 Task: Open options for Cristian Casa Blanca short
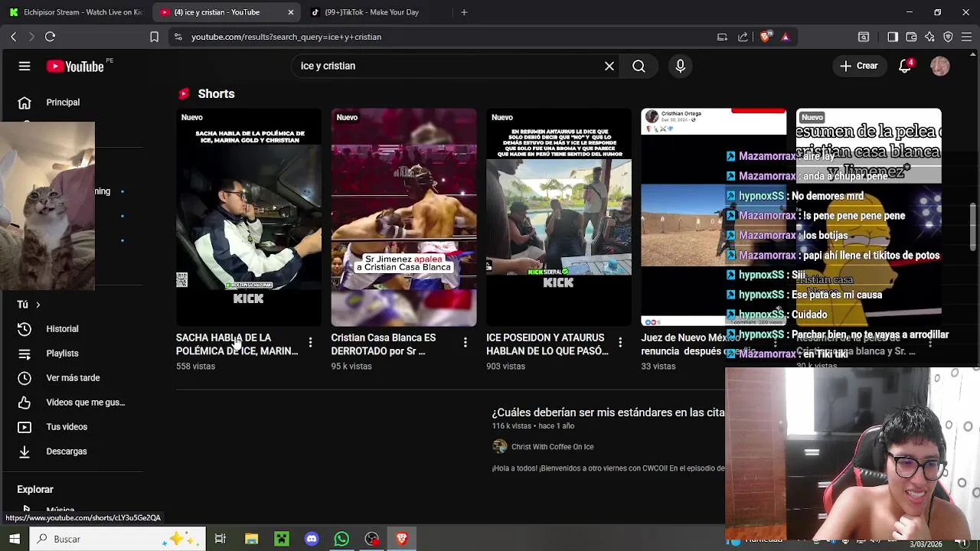pyautogui.click(x=465, y=342)
